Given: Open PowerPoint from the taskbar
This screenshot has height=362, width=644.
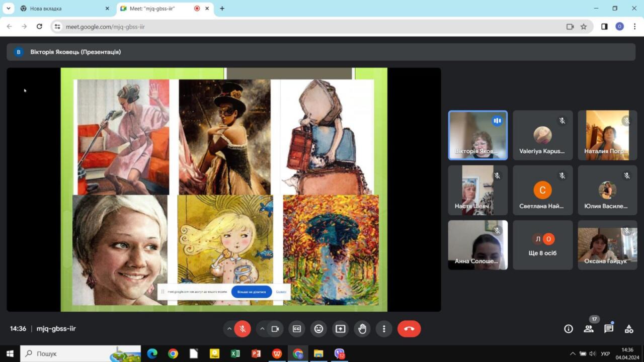Looking at the screenshot, I should coord(256,353).
